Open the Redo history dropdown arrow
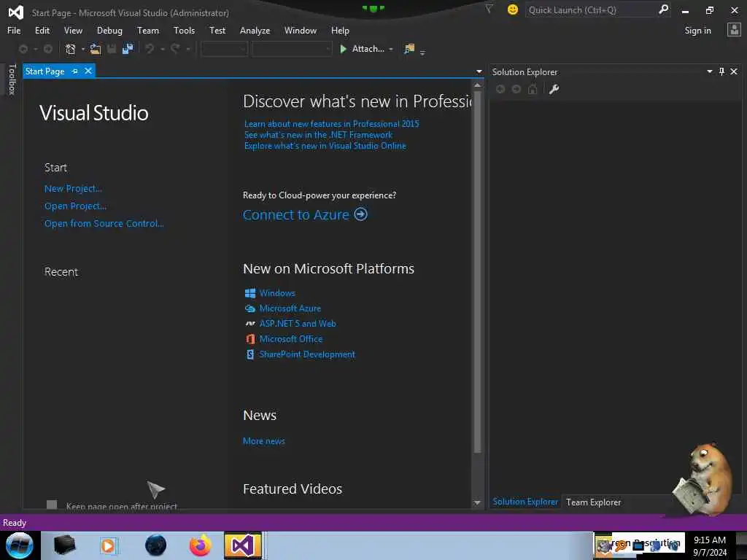The width and height of the screenshot is (747, 560). (x=187, y=49)
